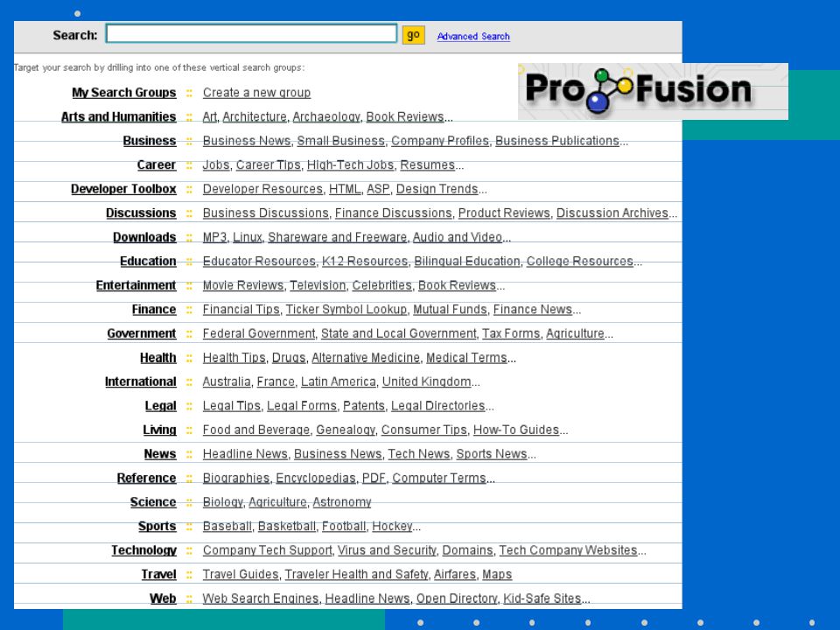Open the Resumes link

(x=428, y=165)
